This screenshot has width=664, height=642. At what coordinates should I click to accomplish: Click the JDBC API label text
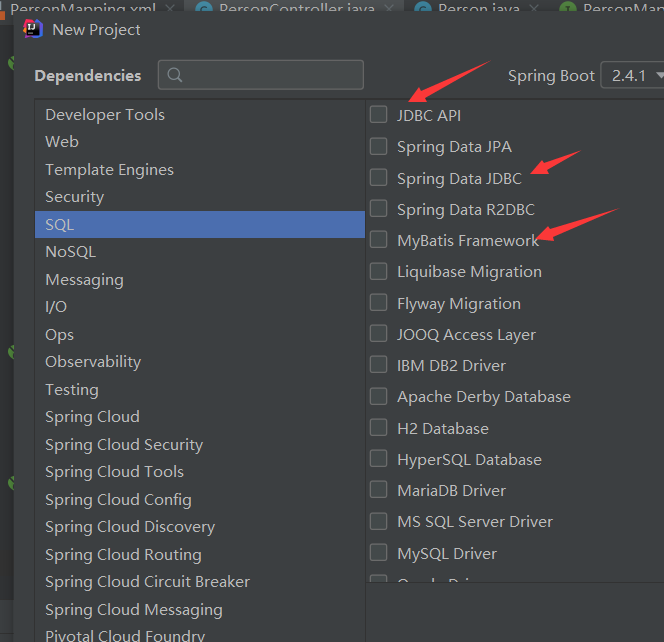point(429,116)
